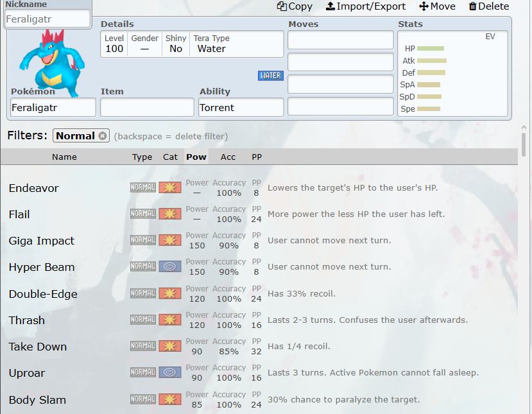Select the move Hyper Beam
Screen dimensions: 532x414
coord(259,267)
